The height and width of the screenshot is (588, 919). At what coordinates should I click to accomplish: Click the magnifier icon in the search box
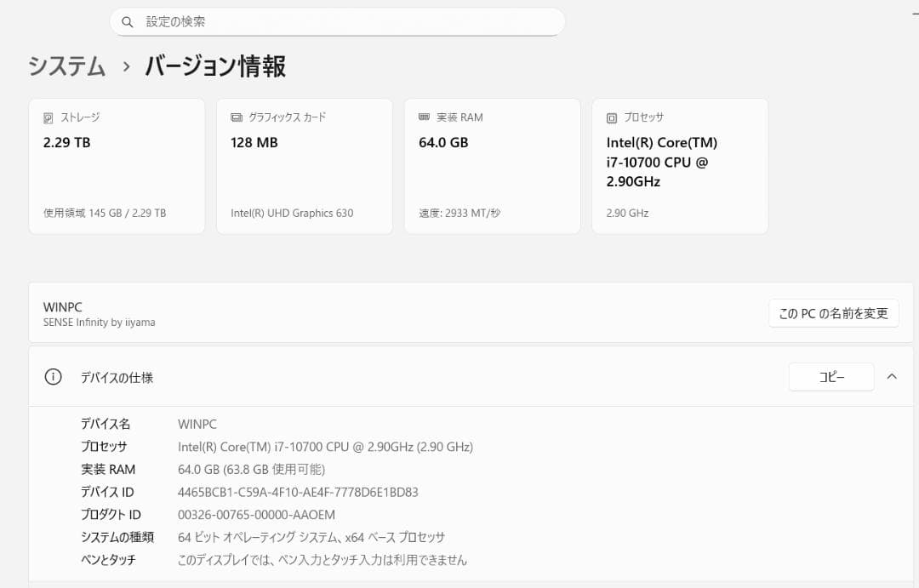point(128,21)
